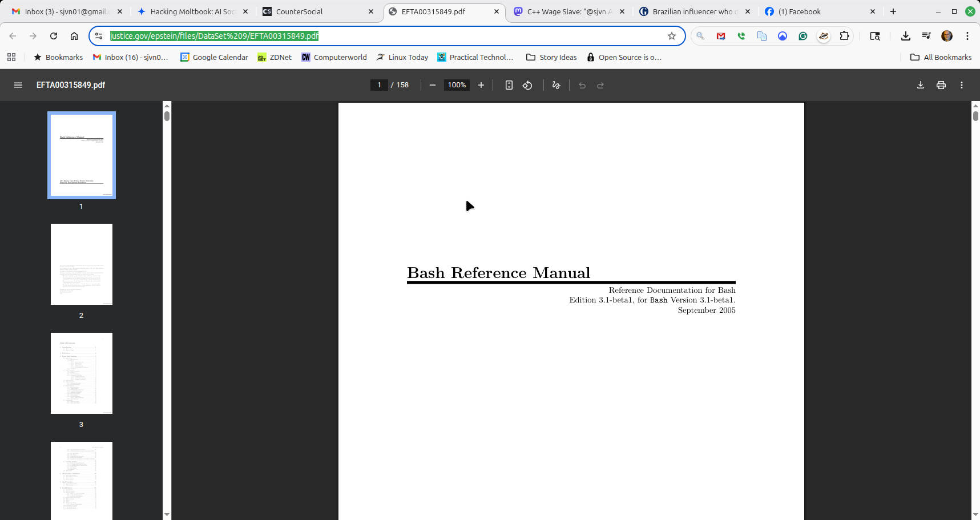Rotate the PDF counterclockwise

tap(527, 85)
